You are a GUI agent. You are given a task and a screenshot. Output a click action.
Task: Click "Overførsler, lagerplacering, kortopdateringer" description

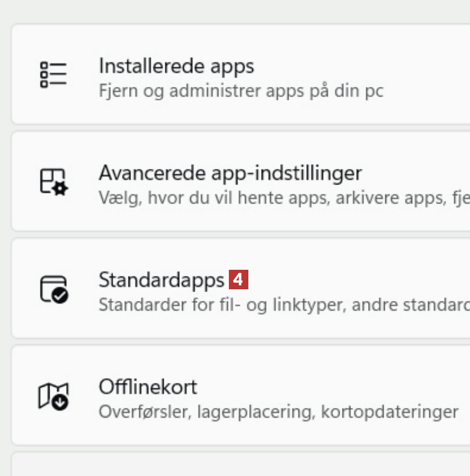pyautogui.click(x=278, y=412)
